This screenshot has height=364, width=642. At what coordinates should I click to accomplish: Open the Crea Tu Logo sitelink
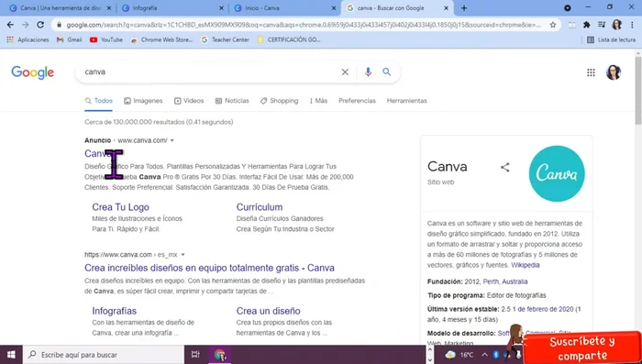[120, 207]
